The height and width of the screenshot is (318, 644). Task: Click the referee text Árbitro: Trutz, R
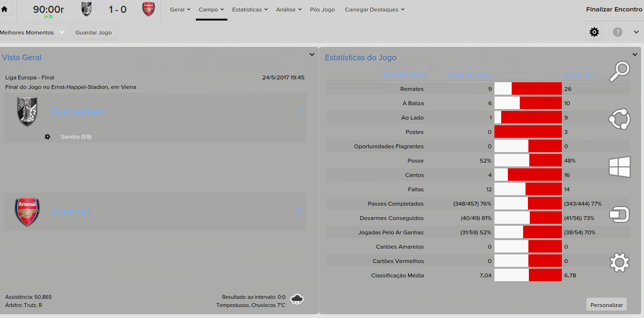tap(24, 305)
